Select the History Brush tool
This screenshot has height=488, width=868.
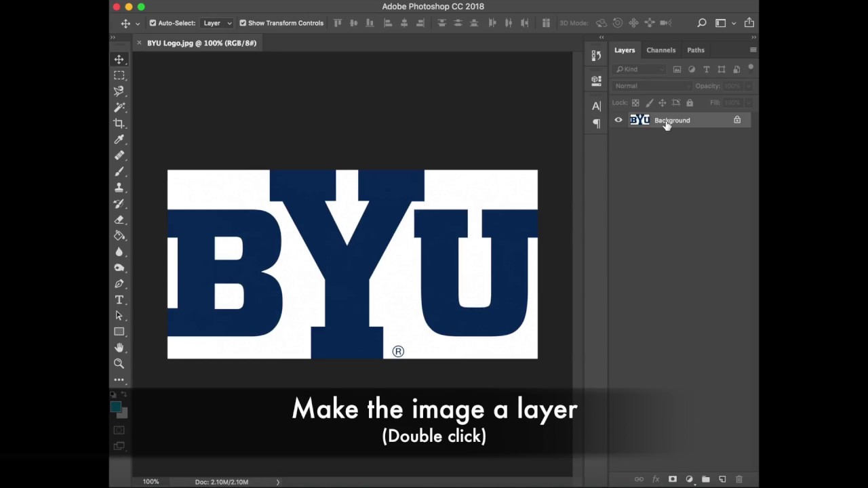click(119, 203)
